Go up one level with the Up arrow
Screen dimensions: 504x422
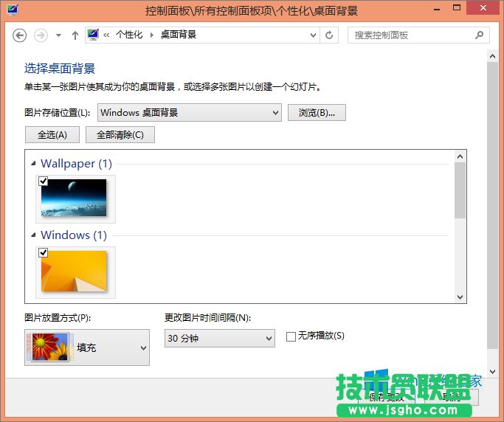[75, 35]
